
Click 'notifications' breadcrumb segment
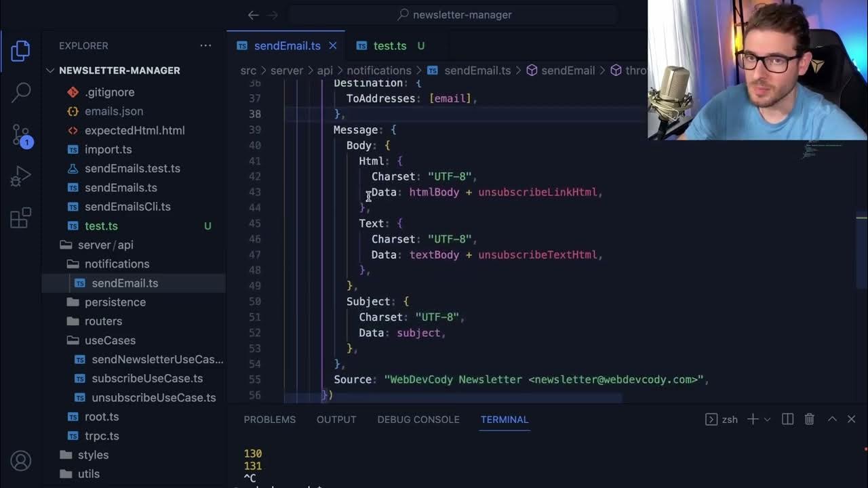(379, 70)
